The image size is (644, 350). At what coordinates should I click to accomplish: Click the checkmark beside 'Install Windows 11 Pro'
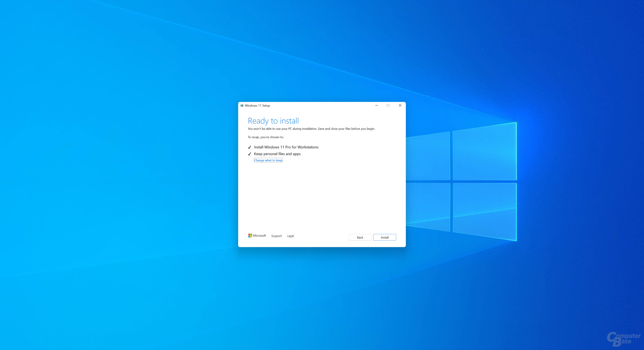point(250,147)
